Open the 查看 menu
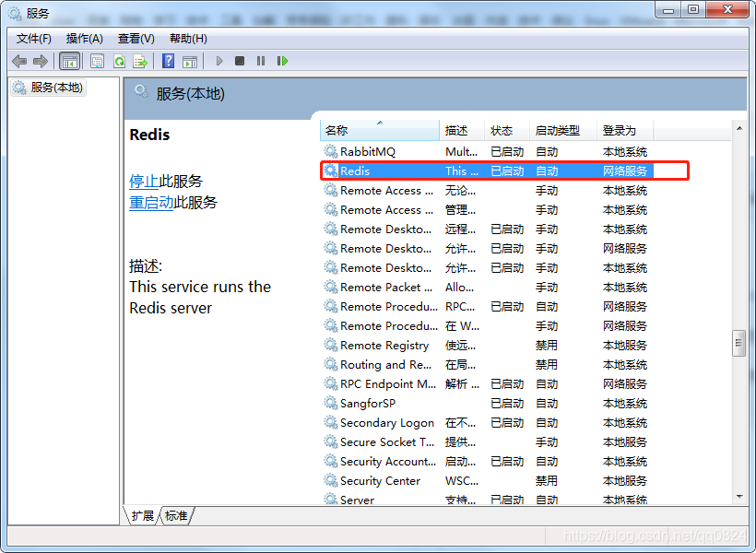The width and height of the screenshot is (756, 553). 134,39
